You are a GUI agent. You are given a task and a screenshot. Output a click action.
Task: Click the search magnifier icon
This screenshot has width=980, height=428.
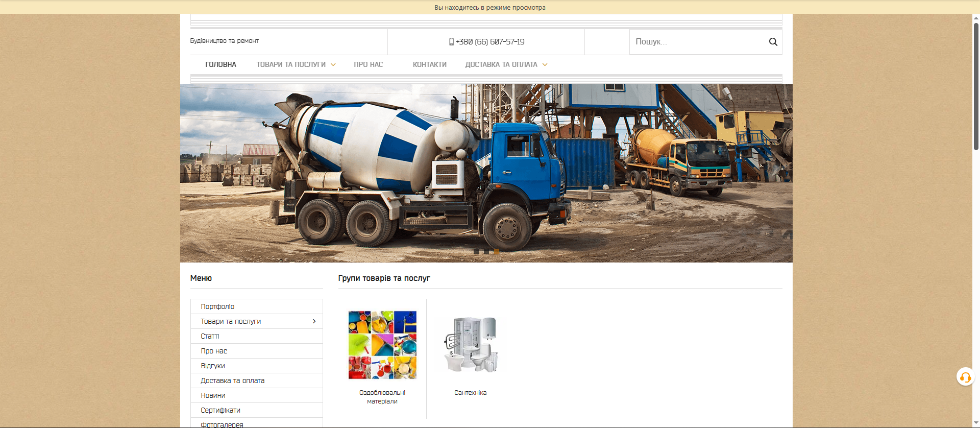[x=773, y=42]
